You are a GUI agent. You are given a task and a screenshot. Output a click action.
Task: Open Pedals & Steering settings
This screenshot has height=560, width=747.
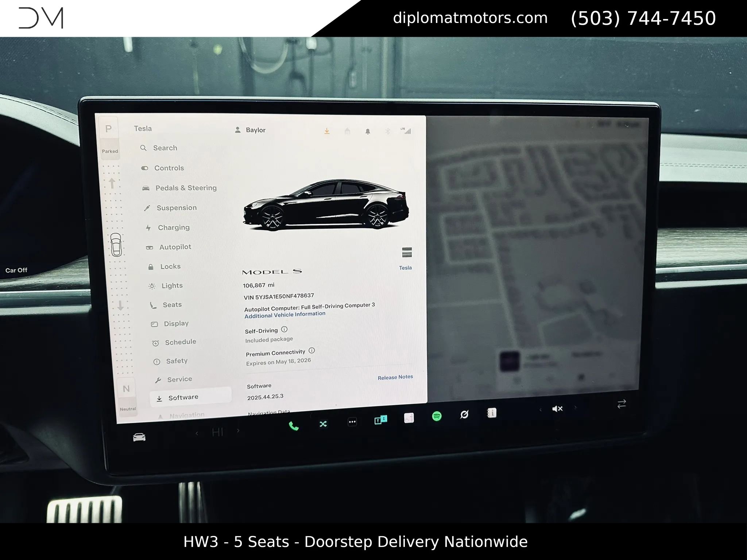179,188
